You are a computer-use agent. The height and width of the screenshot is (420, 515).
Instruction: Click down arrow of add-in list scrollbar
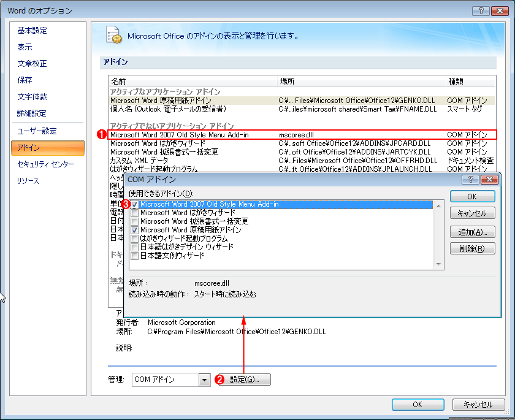[x=438, y=264]
